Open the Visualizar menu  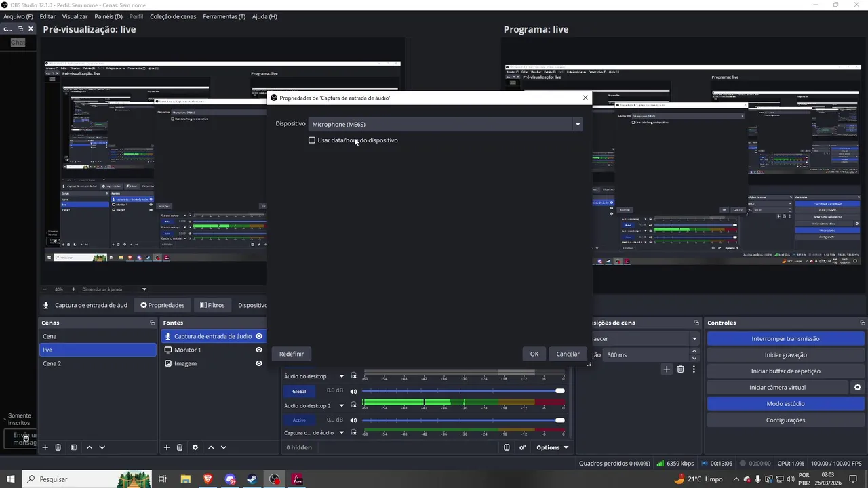point(75,16)
